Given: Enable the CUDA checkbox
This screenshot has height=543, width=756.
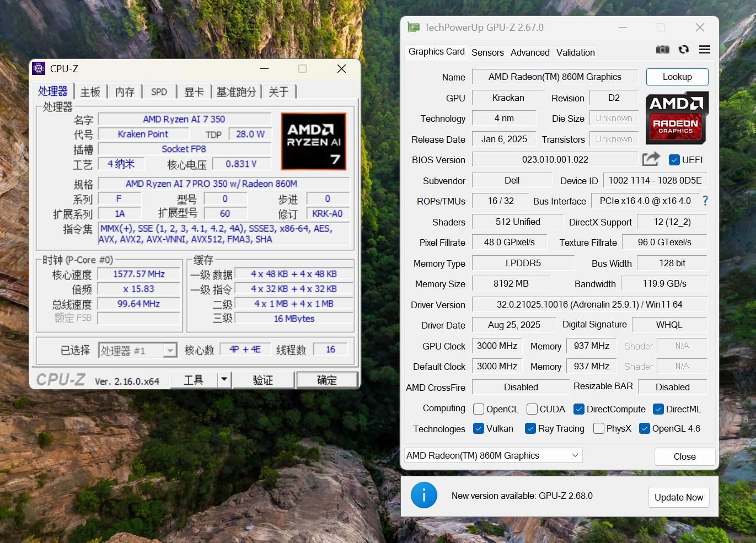Looking at the screenshot, I should [532, 409].
